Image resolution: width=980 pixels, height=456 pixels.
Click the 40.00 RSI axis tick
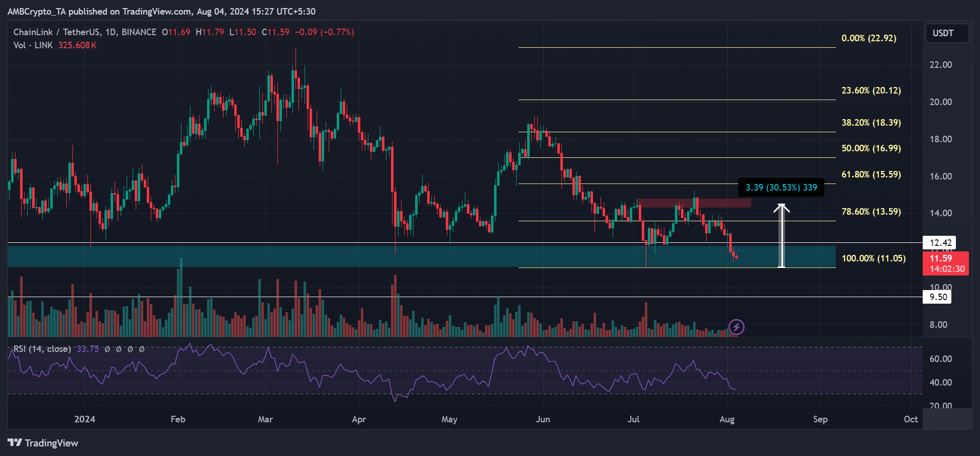click(941, 383)
